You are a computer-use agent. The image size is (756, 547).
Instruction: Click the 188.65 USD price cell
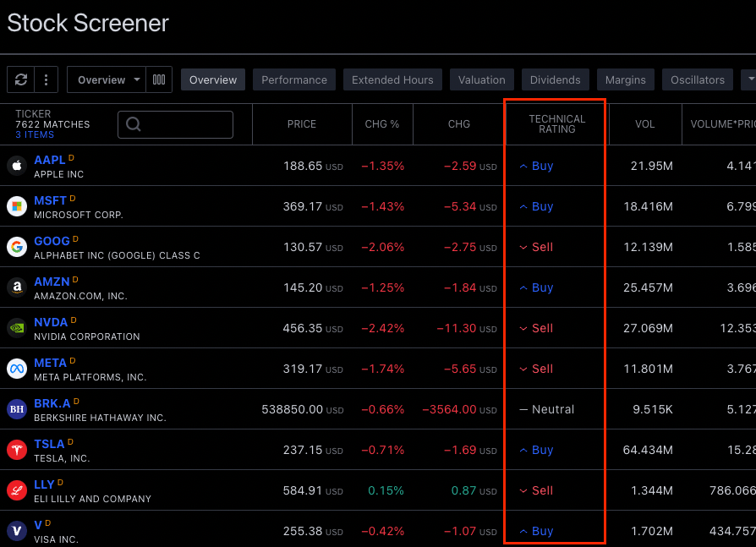click(x=313, y=166)
